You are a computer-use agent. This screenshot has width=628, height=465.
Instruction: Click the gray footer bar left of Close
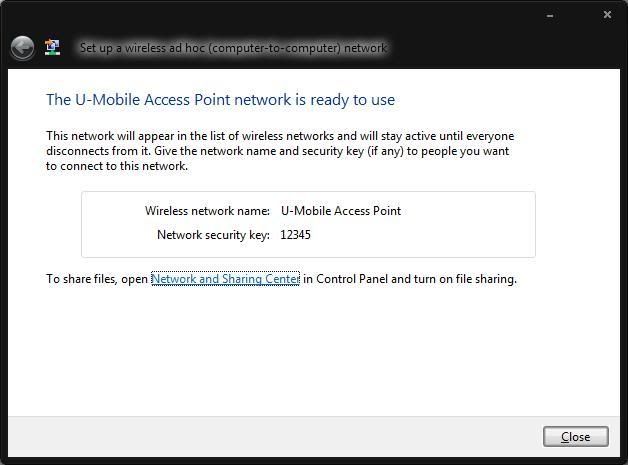pyautogui.click(x=270, y=436)
